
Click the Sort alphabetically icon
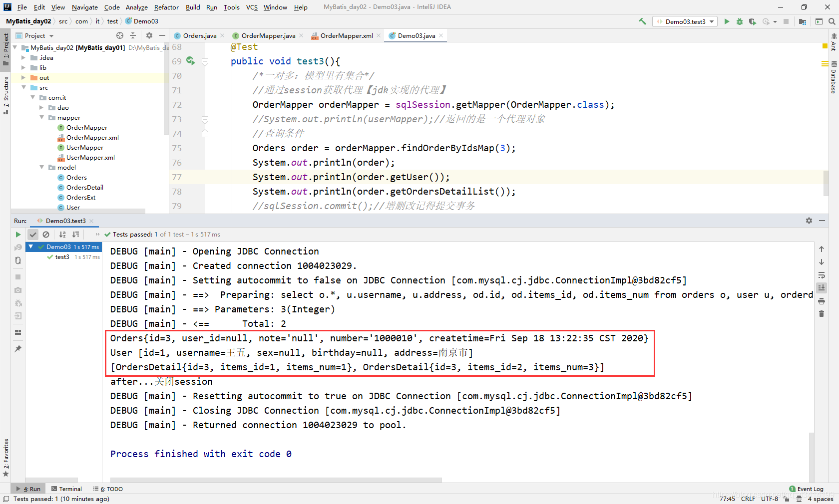click(x=62, y=235)
